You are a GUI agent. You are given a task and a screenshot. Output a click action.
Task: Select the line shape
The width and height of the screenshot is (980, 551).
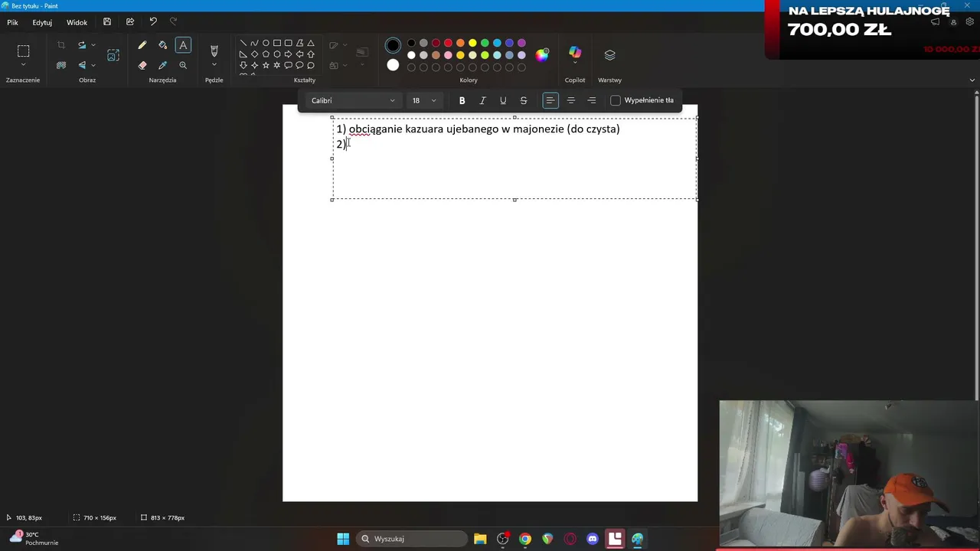[243, 43]
